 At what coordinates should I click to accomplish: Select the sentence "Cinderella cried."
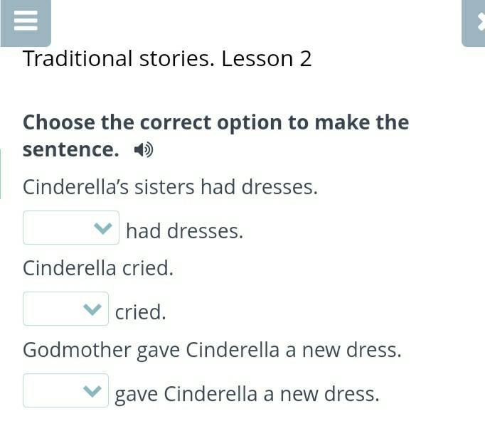coord(98,268)
